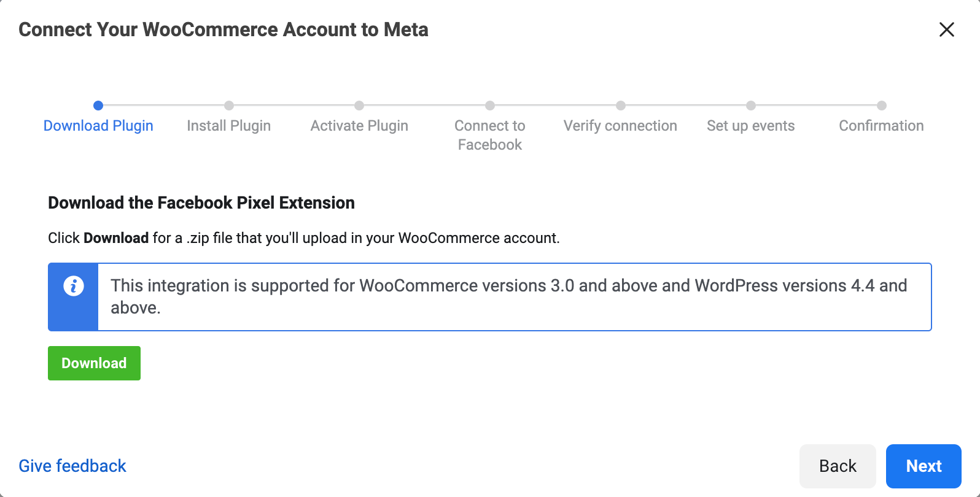Click the supported versions notice text

click(x=508, y=297)
